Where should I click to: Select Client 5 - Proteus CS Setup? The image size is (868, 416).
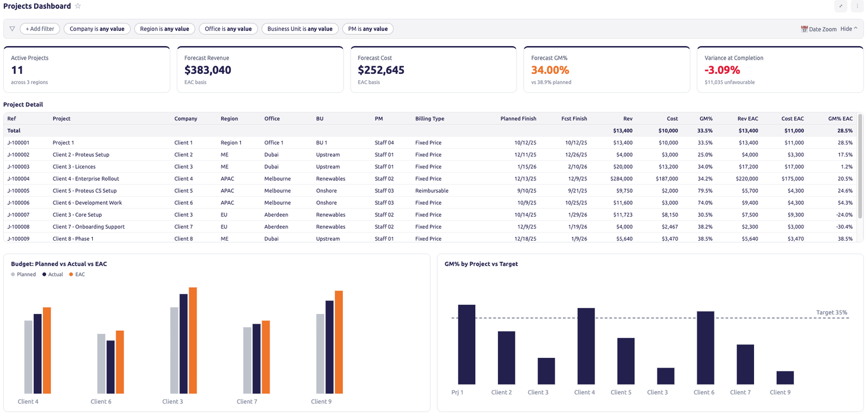click(85, 191)
